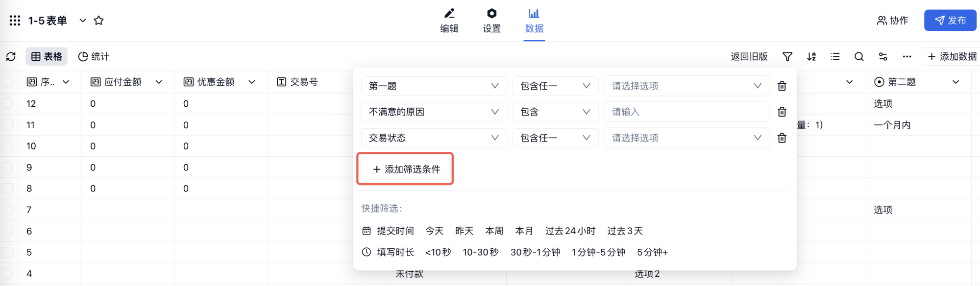Toggle the filter funnel icon
Image resolution: width=980 pixels, height=286 pixels.
(787, 57)
